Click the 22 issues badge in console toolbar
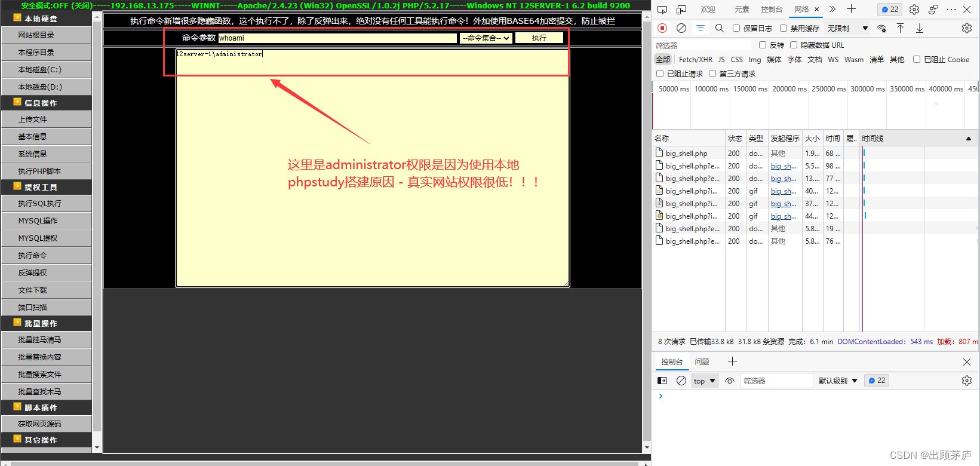980x466 pixels. (877, 381)
